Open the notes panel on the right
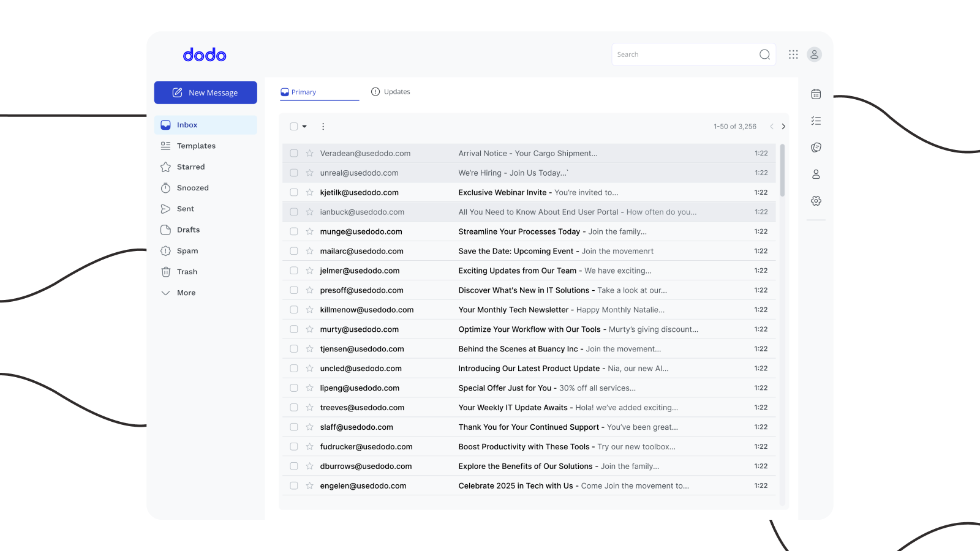Viewport: 980px width, 551px height. 816,147
